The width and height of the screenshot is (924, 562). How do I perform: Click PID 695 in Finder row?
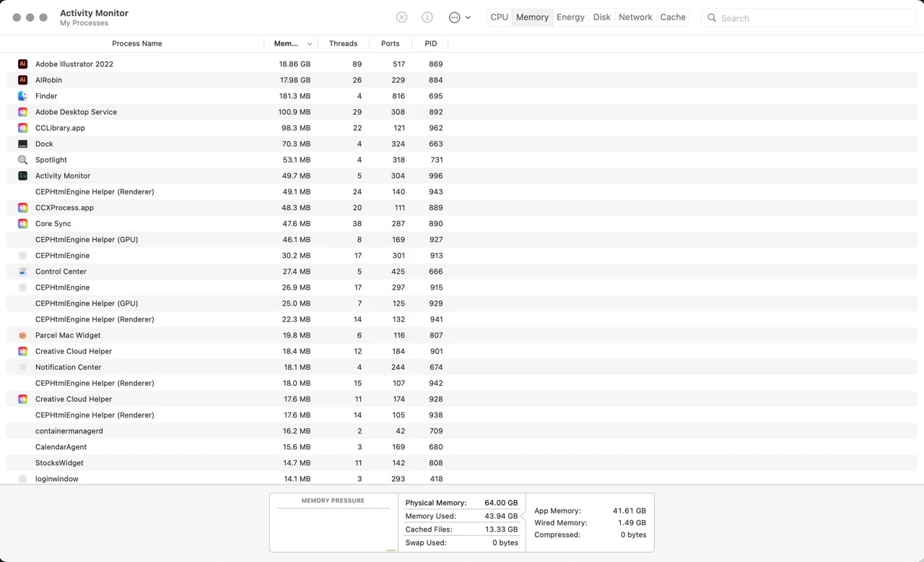pos(435,96)
